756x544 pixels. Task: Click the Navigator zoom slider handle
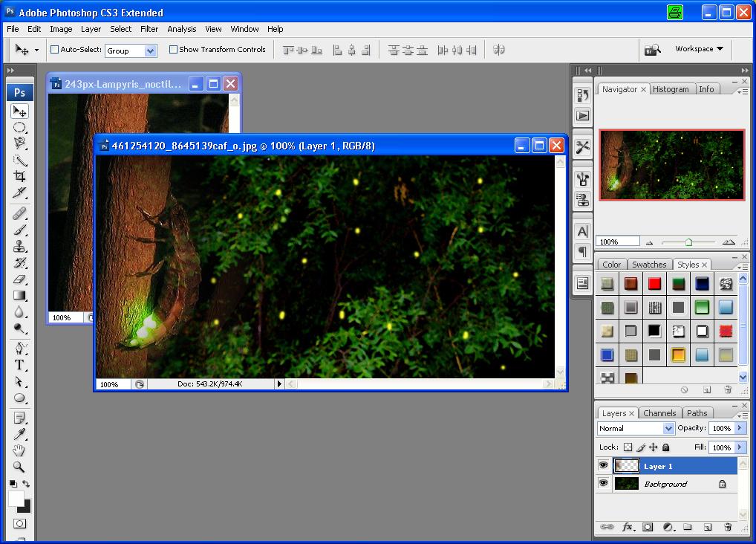coord(688,242)
